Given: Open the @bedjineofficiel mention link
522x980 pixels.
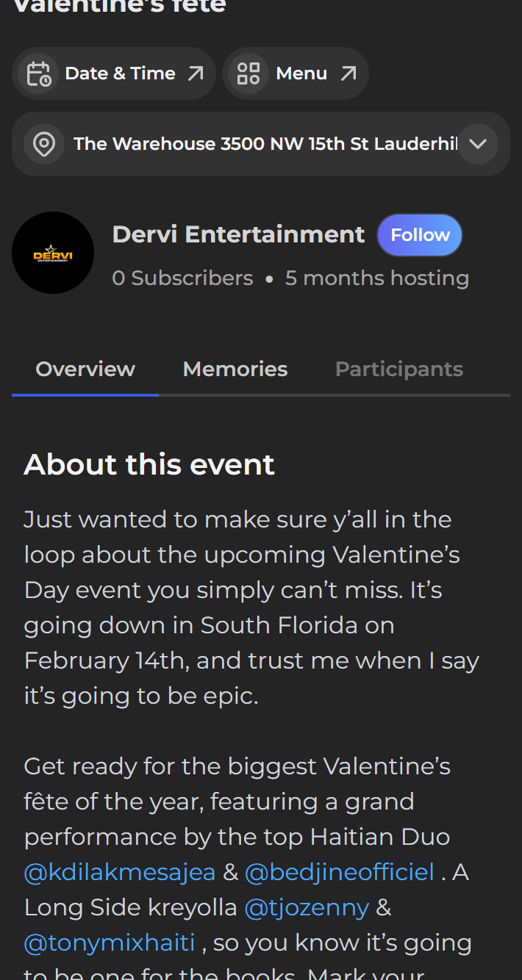Looking at the screenshot, I should 340,872.
